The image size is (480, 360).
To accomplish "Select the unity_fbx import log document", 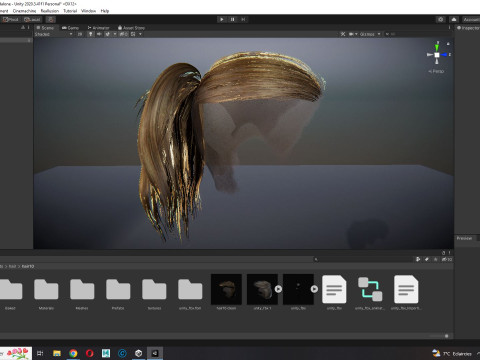I will click(x=406, y=289).
